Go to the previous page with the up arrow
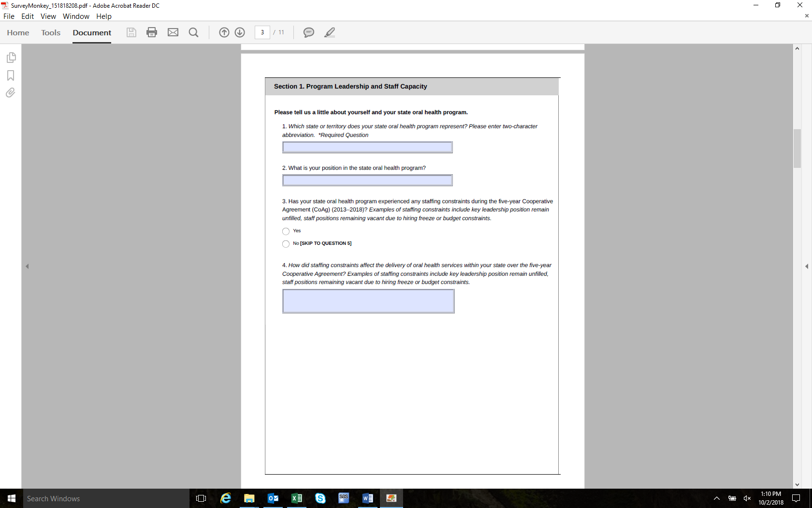812x508 pixels. [224, 32]
